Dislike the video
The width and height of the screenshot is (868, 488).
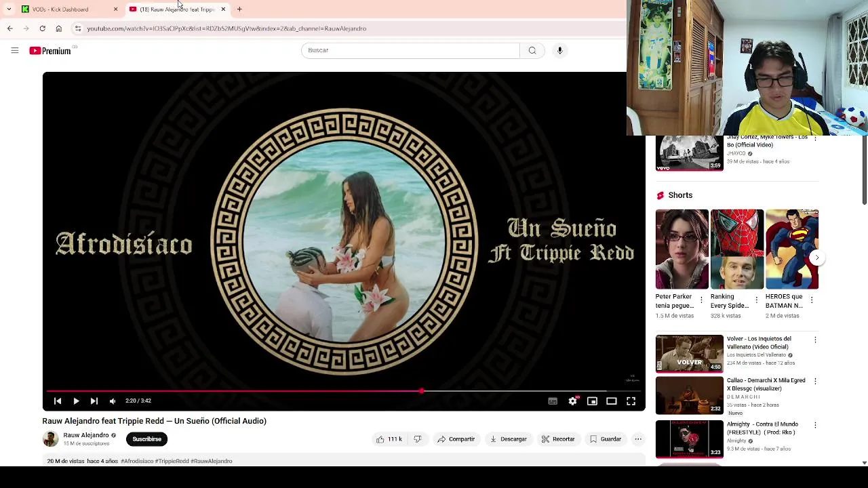coord(418,439)
